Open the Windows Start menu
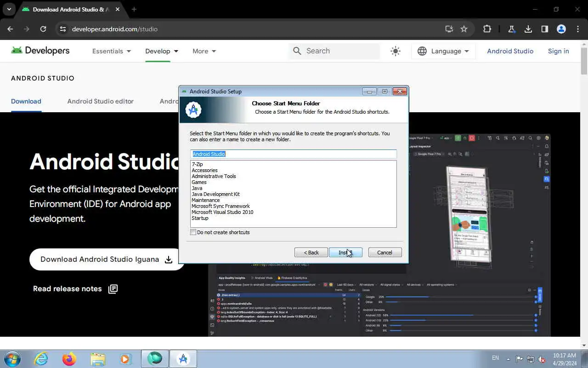 pyautogui.click(x=12, y=358)
